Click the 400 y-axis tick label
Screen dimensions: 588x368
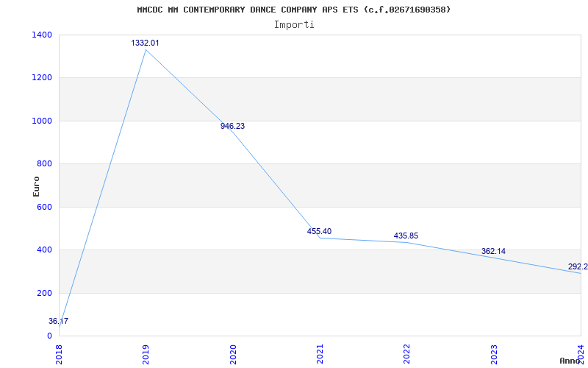point(45,250)
